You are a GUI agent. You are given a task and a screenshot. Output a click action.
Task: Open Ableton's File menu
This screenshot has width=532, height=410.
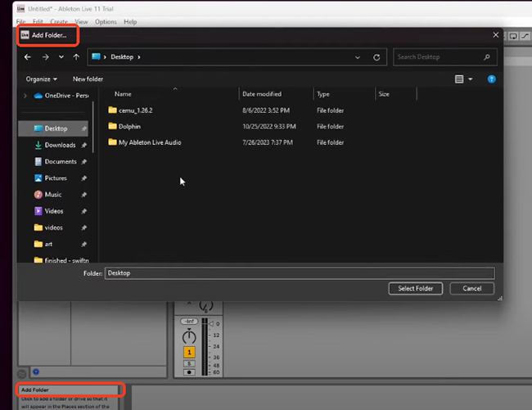point(20,22)
